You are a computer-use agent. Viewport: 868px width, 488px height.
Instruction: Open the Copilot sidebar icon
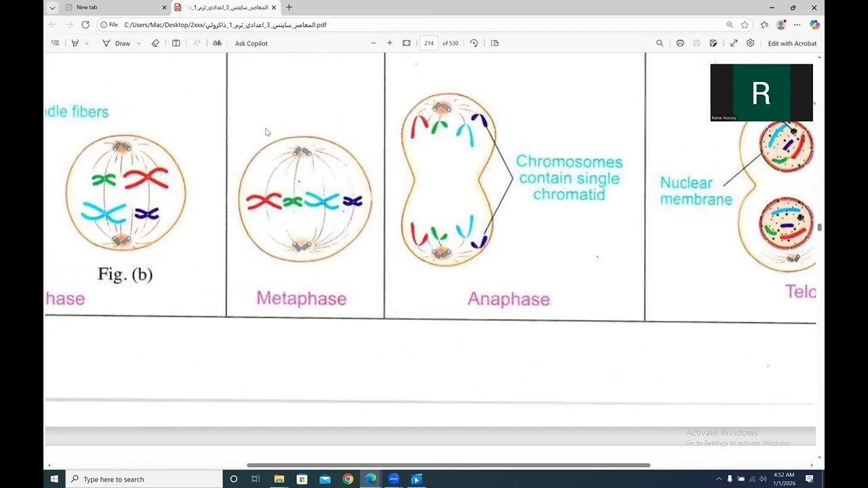pos(814,24)
